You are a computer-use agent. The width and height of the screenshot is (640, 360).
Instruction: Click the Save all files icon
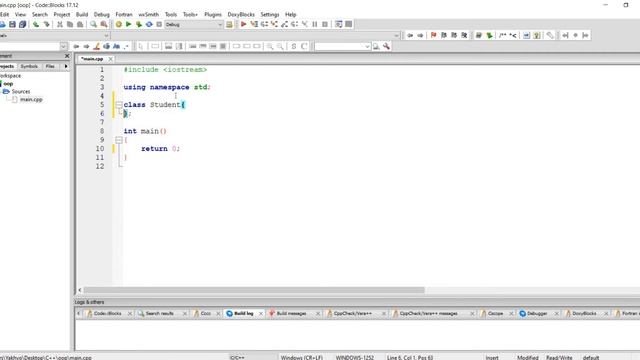tap(22, 24)
